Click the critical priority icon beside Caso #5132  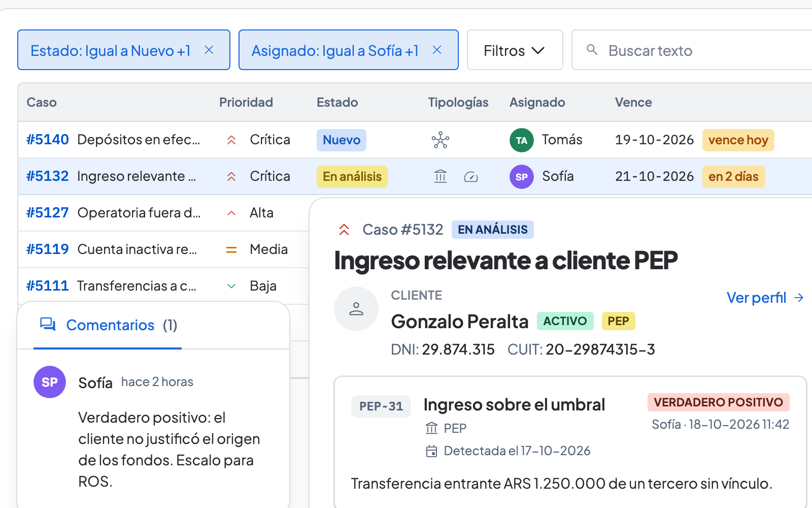pos(344,230)
